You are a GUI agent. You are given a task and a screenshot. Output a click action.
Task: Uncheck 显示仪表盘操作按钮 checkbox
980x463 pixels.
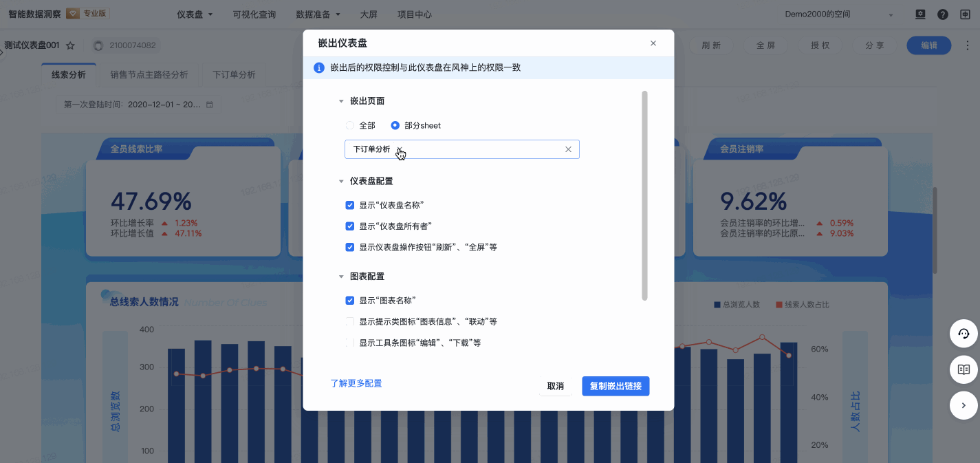350,247
